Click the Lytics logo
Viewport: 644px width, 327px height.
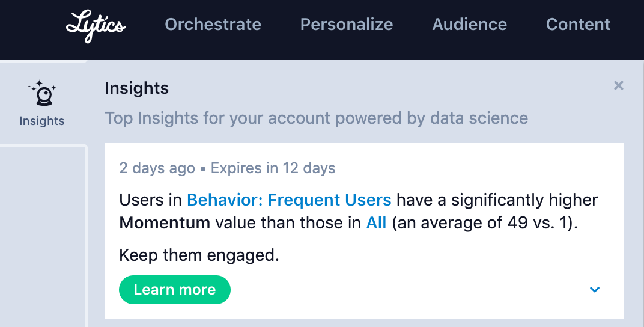(96, 25)
